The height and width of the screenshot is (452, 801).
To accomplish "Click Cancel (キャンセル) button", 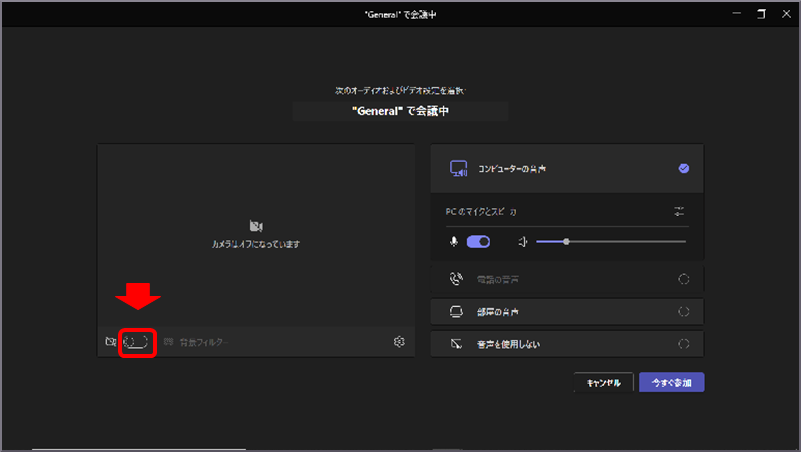I will coord(603,383).
